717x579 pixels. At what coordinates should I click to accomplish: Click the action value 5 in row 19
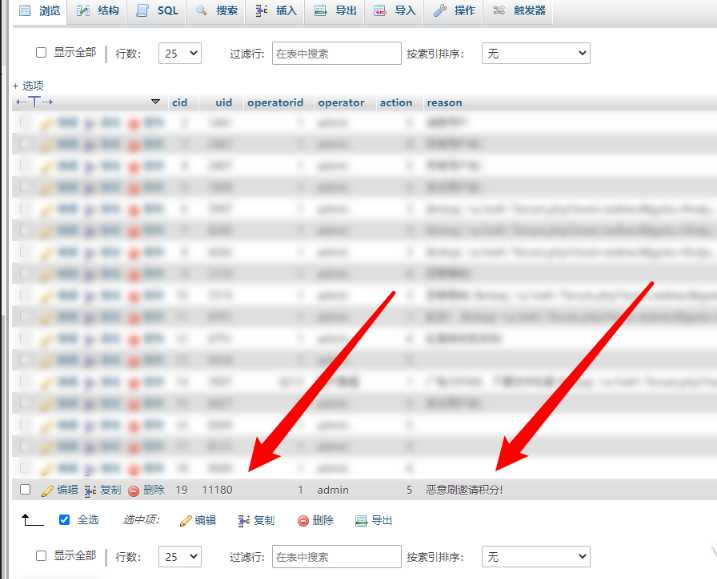point(409,490)
